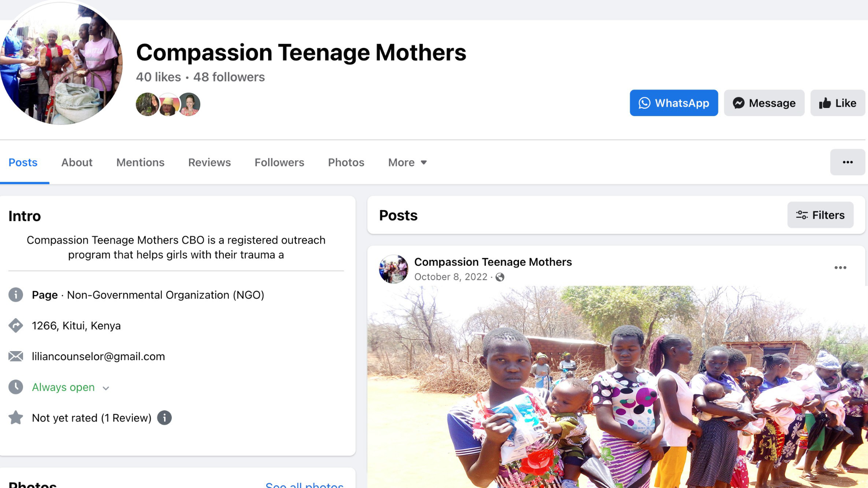Expand the Always open hours chevron
The image size is (868, 488).
tap(106, 388)
